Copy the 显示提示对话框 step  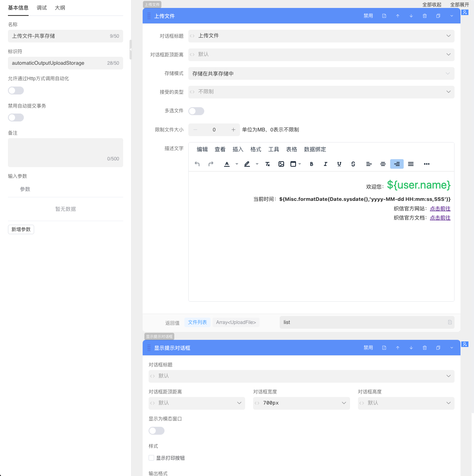point(438,348)
